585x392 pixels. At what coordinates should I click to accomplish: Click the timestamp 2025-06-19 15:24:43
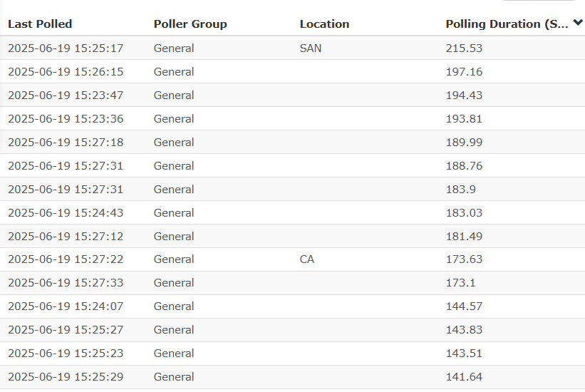[x=66, y=213]
